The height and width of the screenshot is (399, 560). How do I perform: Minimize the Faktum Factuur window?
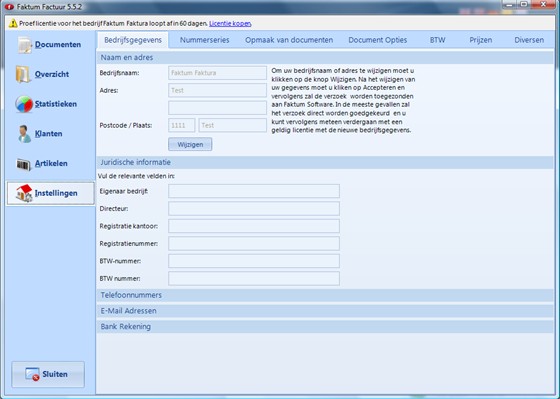pyautogui.click(x=510, y=5)
